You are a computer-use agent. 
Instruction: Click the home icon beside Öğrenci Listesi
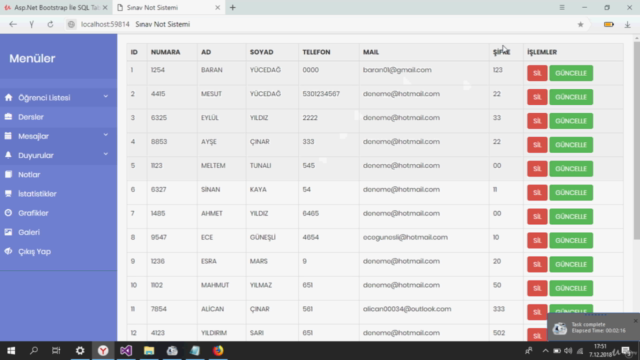(x=9, y=98)
